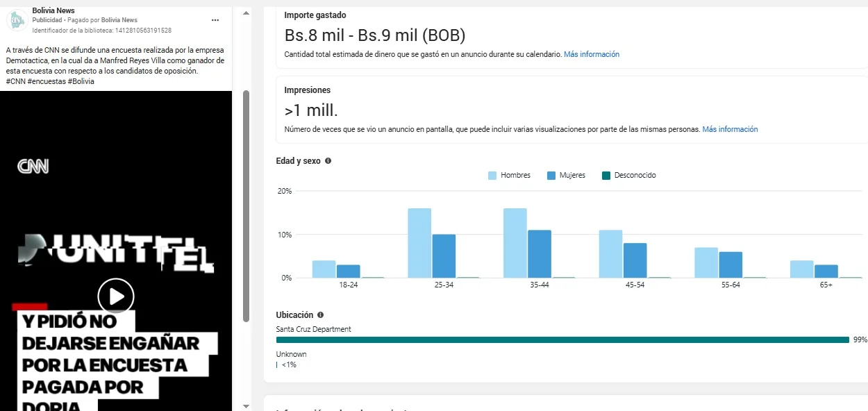868x411 pixels.
Task: Toggle the Desconocido legend item
Action: coord(628,176)
